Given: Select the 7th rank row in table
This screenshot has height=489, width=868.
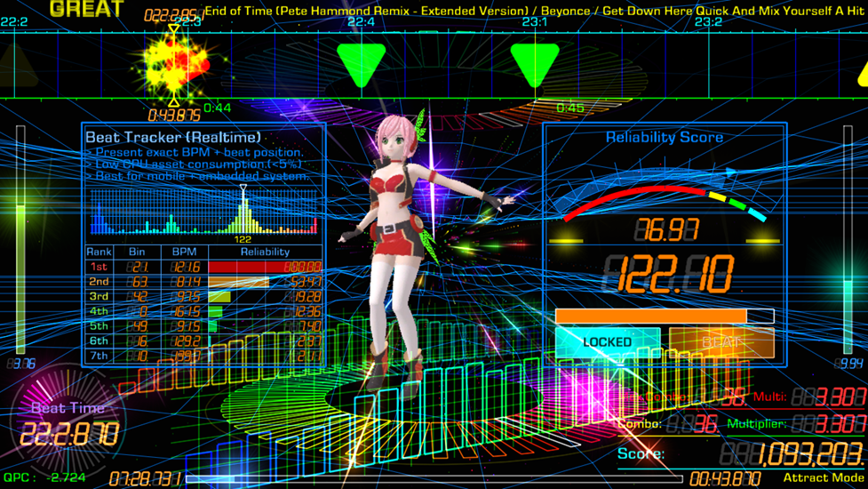Looking at the screenshot, I should pyautogui.click(x=204, y=356).
